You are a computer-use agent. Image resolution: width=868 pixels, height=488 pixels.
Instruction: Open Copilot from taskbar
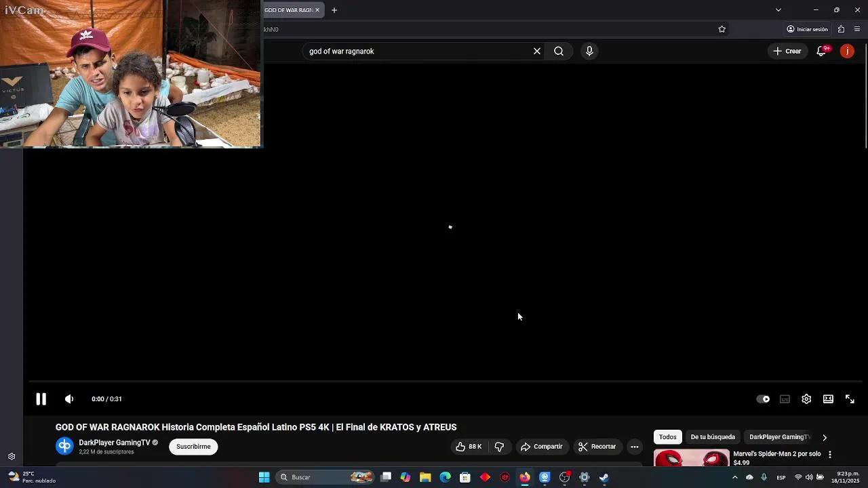(x=406, y=477)
